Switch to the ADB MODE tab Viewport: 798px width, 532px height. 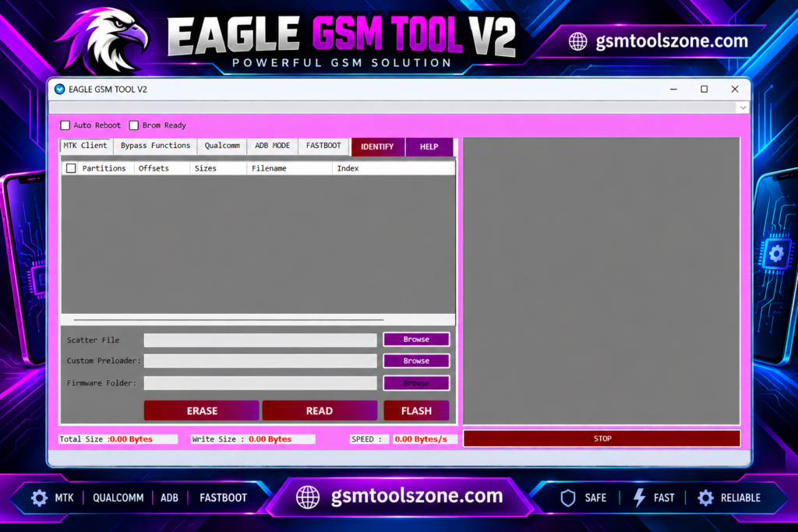[272, 146]
